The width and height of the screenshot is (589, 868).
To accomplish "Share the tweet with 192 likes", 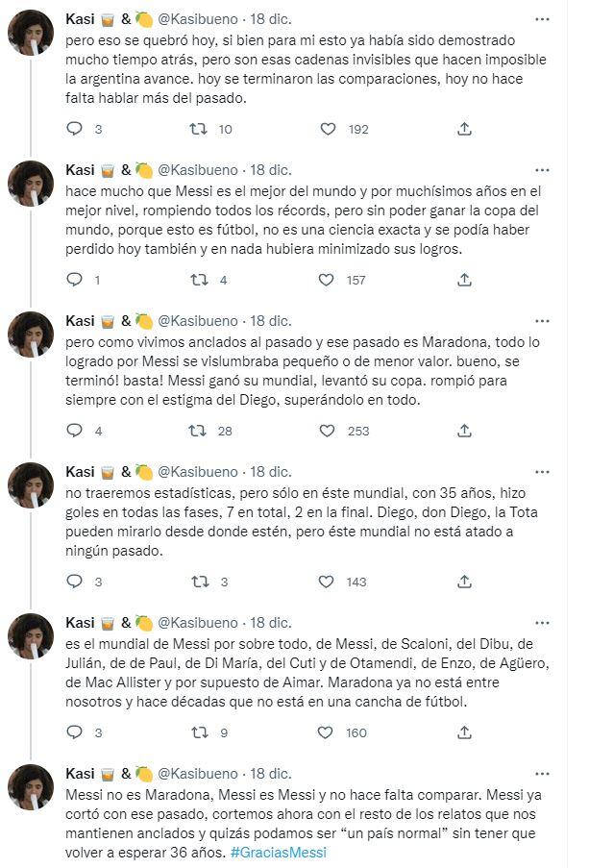I will coord(464,129).
